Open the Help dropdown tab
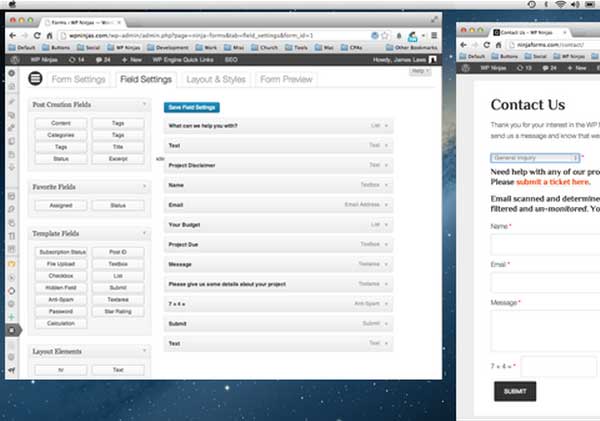This screenshot has height=421, width=600. click(420, 71)
